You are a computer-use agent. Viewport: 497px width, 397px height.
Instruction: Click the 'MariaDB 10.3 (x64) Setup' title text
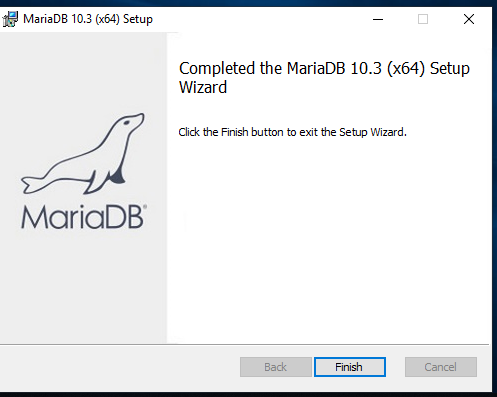pos(88,19)
